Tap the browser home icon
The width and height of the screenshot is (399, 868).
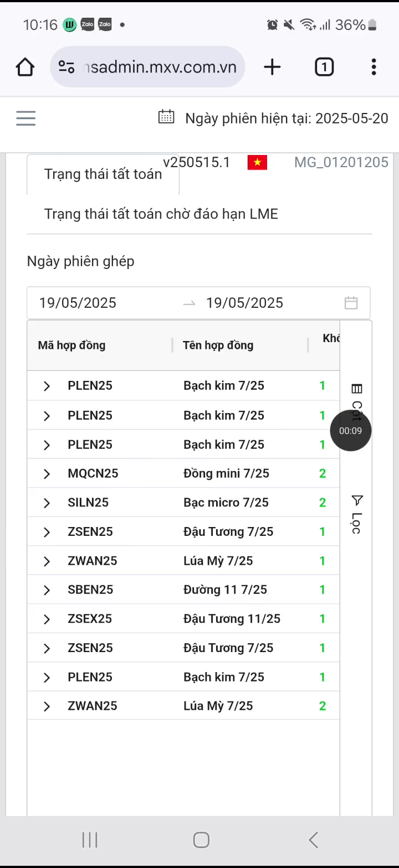pos(25,67)
